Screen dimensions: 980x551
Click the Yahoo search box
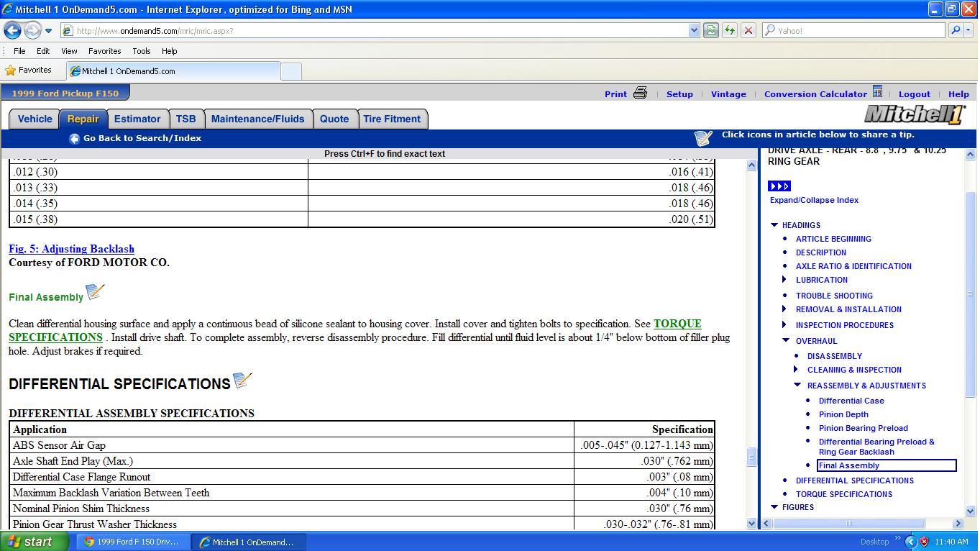(853, 30)
